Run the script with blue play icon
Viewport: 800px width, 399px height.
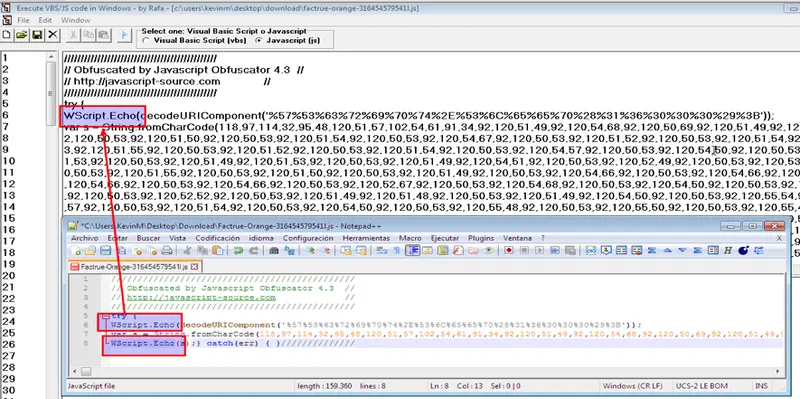click(123, 35)
